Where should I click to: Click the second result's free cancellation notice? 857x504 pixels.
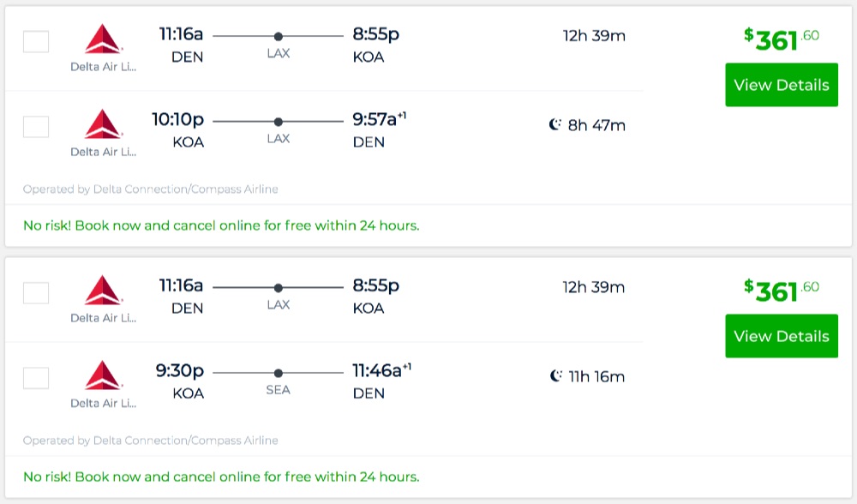221,477
